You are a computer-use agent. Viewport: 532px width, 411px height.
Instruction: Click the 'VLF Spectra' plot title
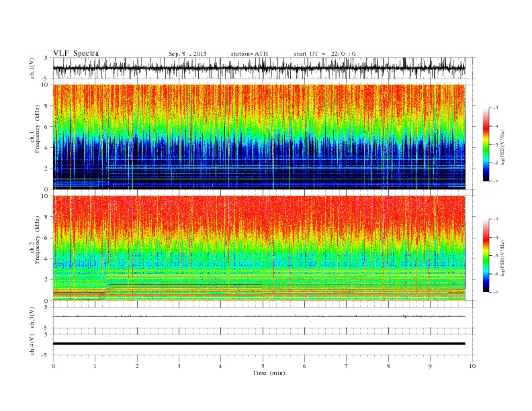76,53
